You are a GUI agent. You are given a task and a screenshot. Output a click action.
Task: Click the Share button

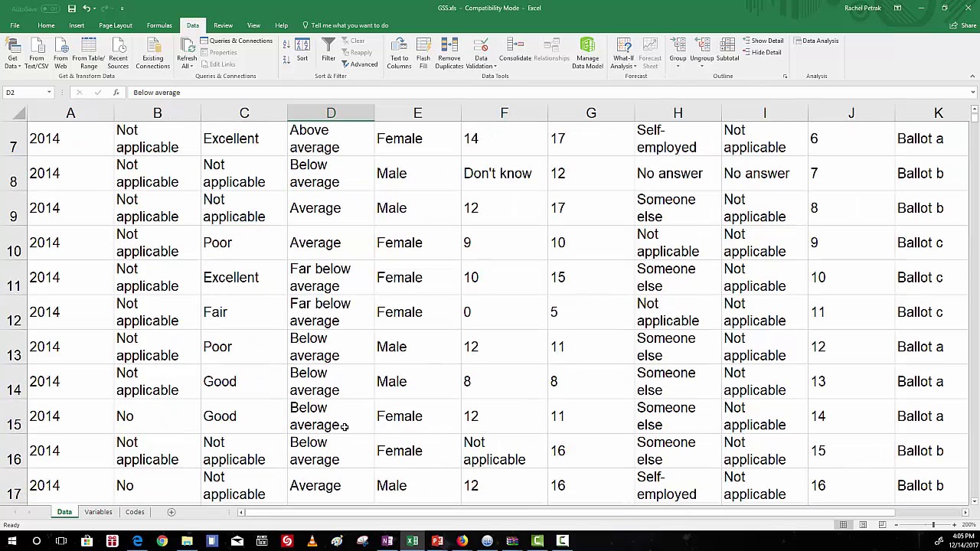pyautogui.click(x=963, y=25)
